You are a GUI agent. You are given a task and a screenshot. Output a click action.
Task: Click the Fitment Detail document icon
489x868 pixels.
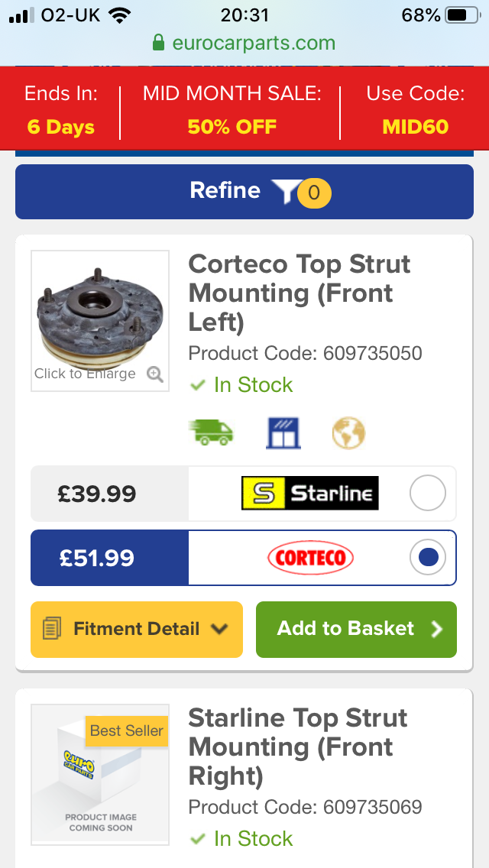53,630
